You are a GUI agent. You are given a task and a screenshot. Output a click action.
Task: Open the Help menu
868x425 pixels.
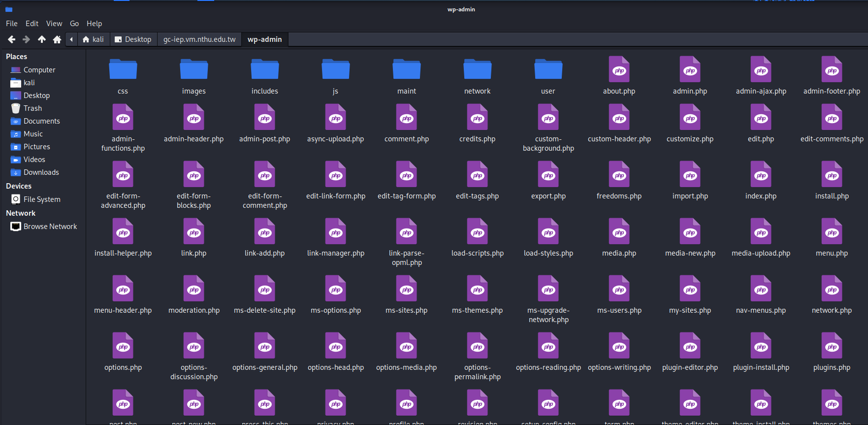click(x=95, y=24)
